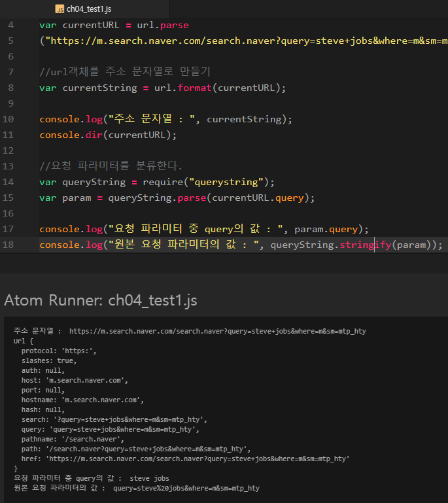Click the comment '//url객체를 주소 문자열로 만들기'
This screenshot has height=503, width=448.
(125, 71)
